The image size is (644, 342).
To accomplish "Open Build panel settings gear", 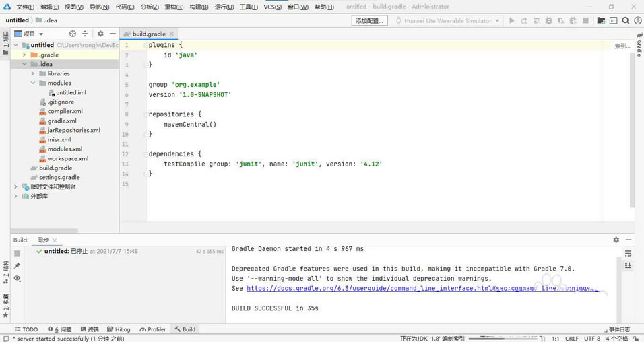I will (616, 240).
